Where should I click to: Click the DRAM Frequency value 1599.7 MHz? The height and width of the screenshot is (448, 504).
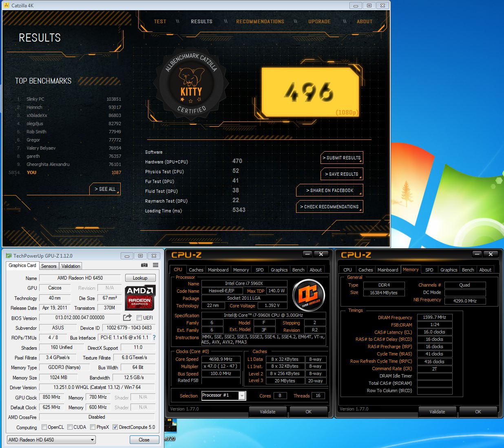[x=434, y=317]
